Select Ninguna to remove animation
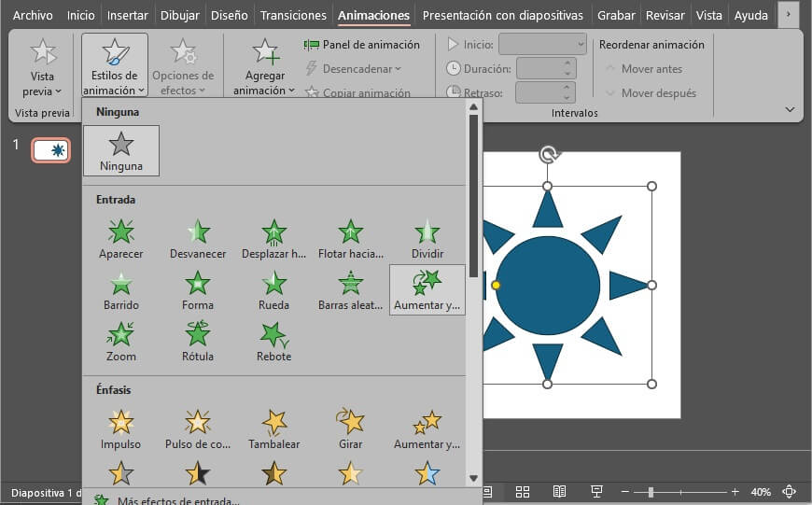Image resolution: width=812 pixels, height=505 pixels. 121,150
